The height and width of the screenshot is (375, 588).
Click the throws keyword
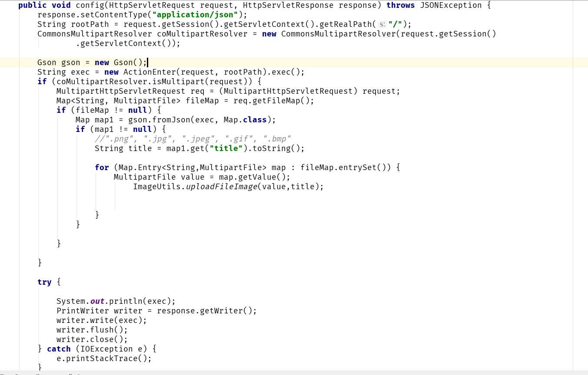tap(401, 5)
